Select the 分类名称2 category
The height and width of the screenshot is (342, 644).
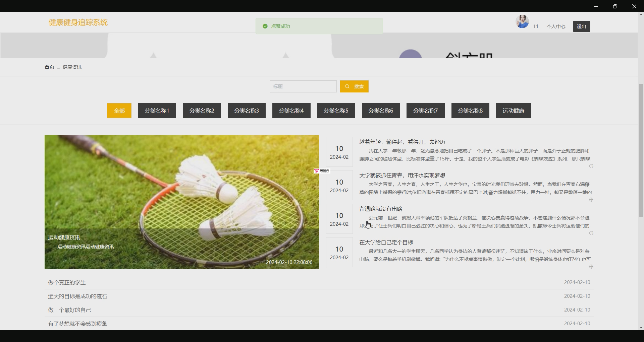(202, 111)
